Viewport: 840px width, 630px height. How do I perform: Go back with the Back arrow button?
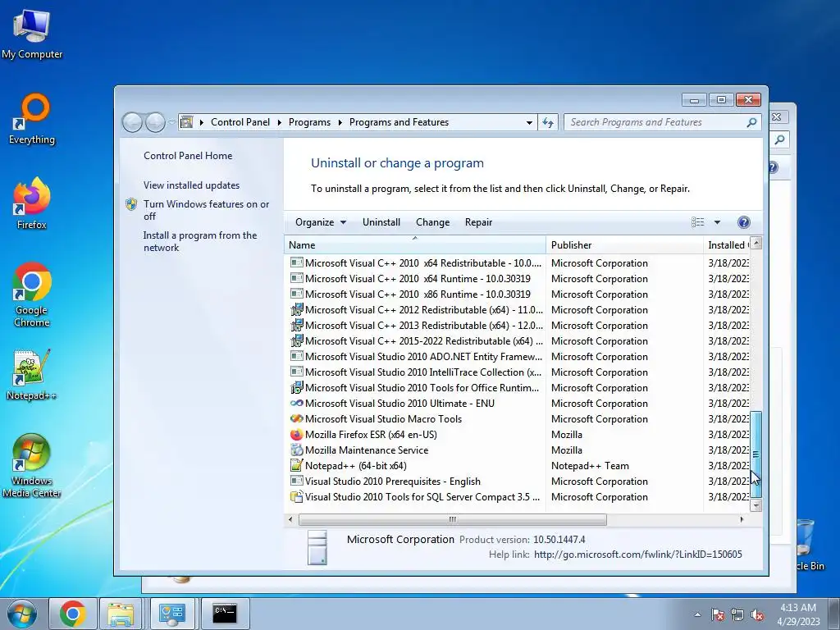tap(132, 123)
